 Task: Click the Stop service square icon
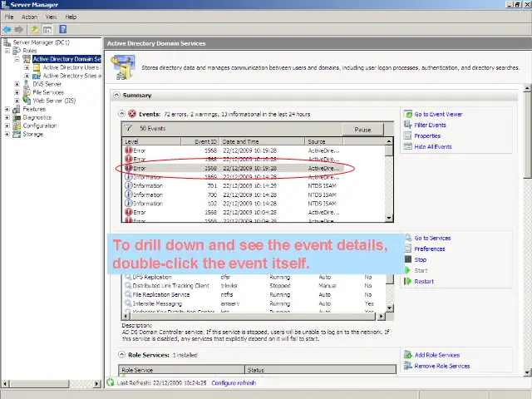(407, 259)
